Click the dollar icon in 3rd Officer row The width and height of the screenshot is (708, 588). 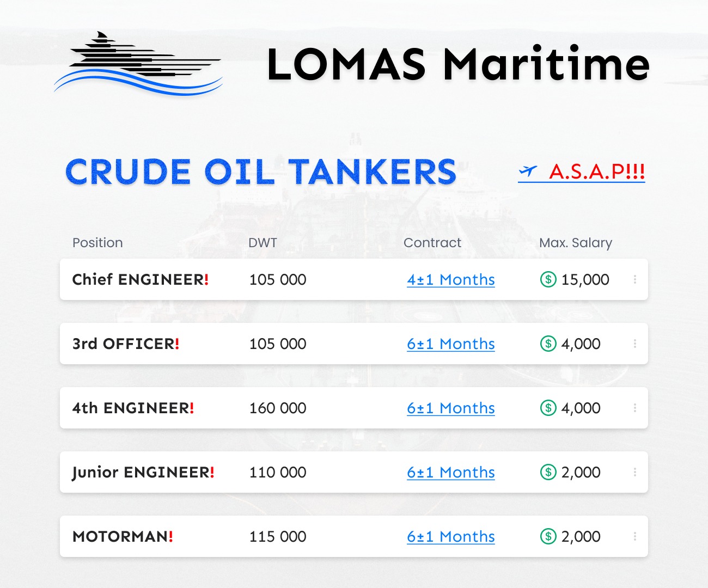coord(548,344)
